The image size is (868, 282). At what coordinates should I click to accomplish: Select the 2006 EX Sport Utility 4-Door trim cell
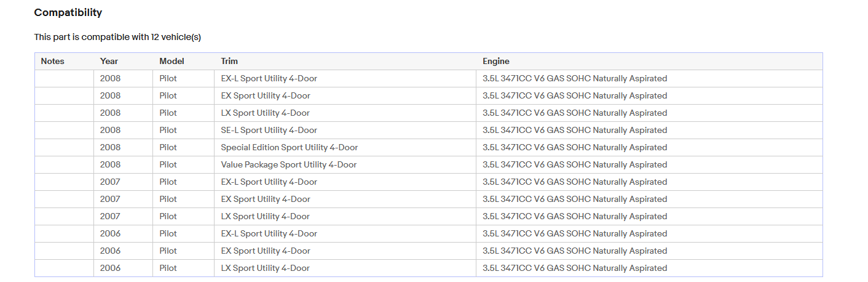click(345, 251)
